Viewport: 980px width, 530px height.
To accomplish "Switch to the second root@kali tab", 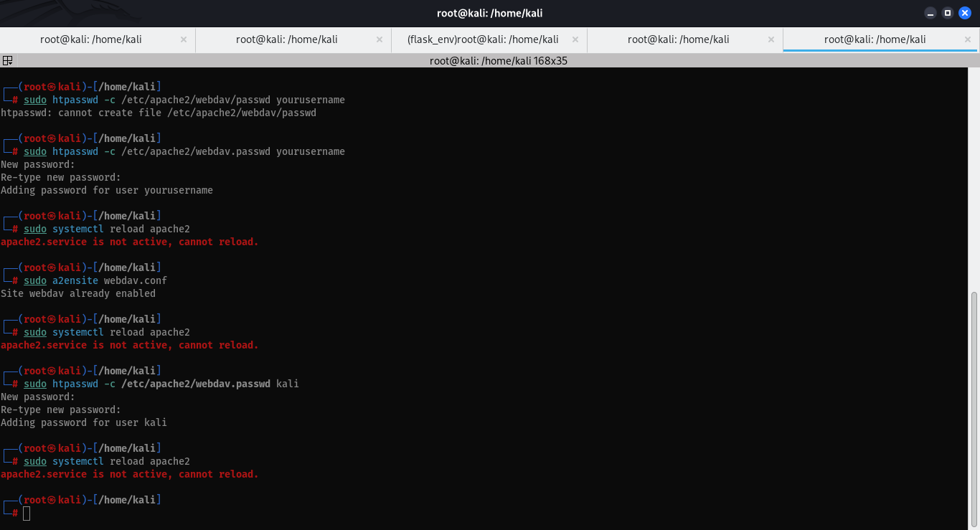I will 286,39.
